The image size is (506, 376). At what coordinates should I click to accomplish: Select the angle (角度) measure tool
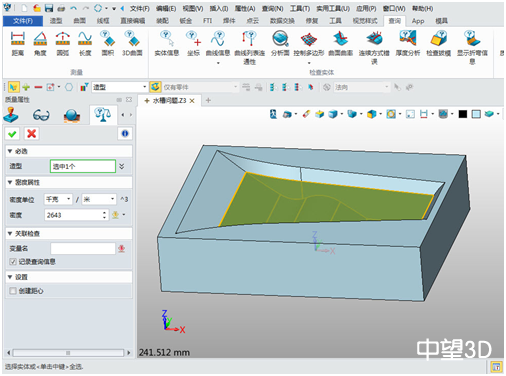[40, 43]
